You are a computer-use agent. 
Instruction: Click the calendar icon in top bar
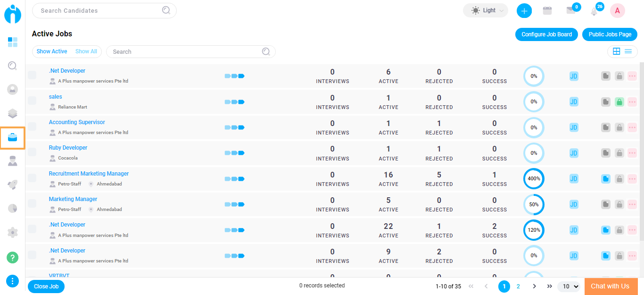pyautogui.click(x=547, y=10)
